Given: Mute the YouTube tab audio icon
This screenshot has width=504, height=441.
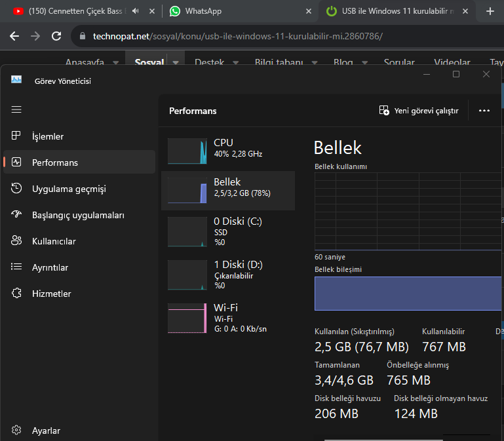Looking at the screenshot, I should [x=136, y=11].
